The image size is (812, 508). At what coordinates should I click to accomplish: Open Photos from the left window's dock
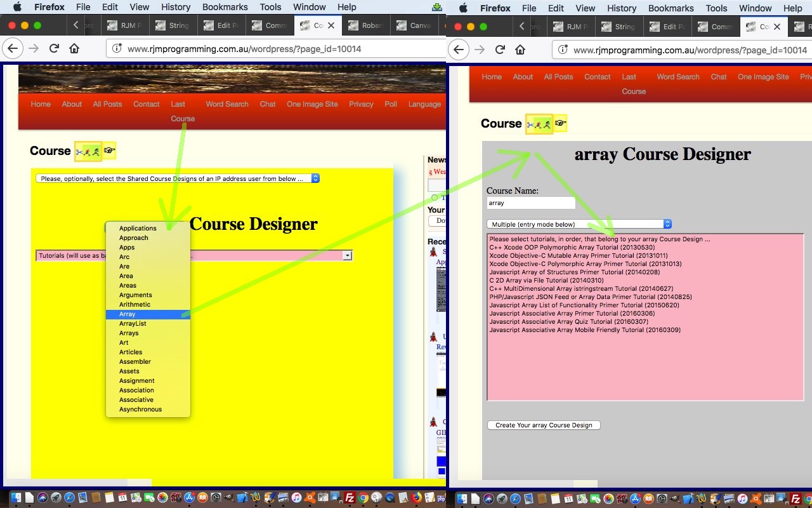click(162, 498)
